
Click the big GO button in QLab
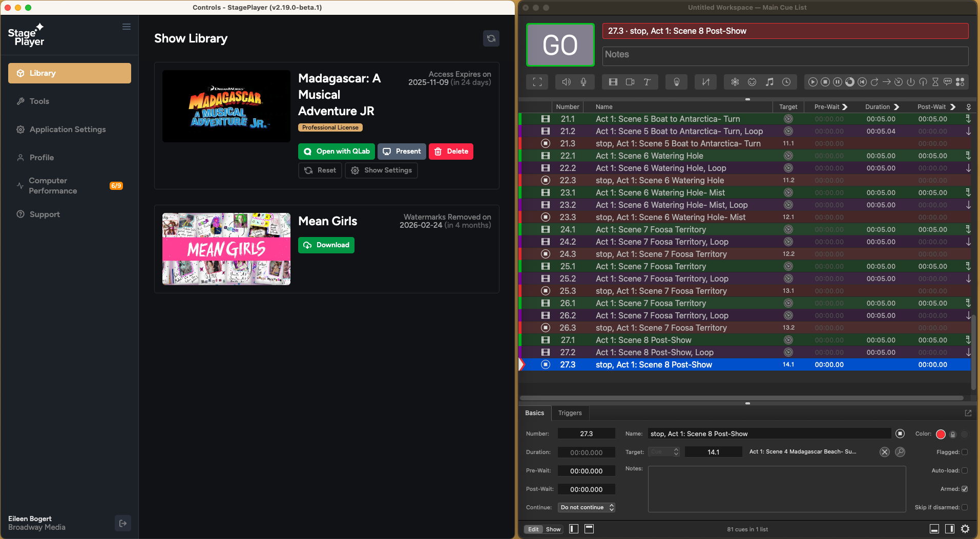(560, 45)
